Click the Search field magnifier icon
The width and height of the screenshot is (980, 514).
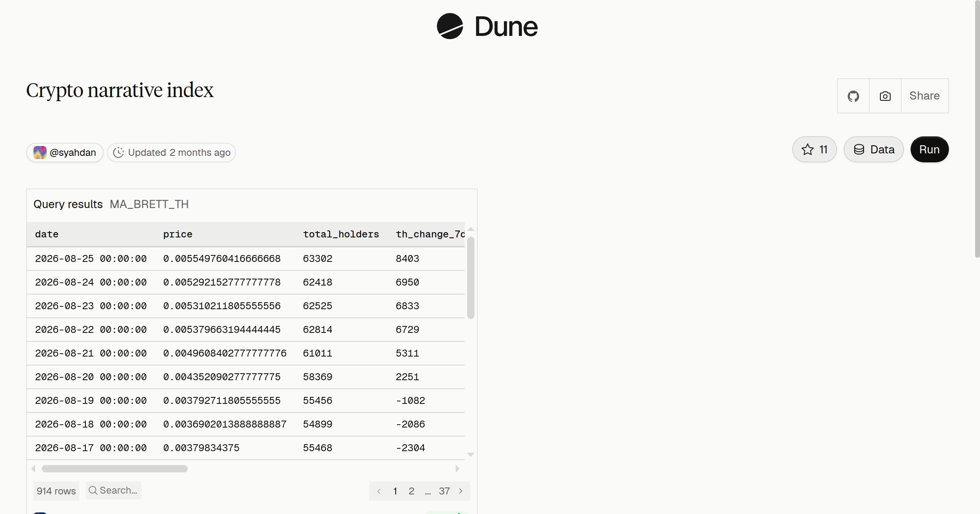93,490
